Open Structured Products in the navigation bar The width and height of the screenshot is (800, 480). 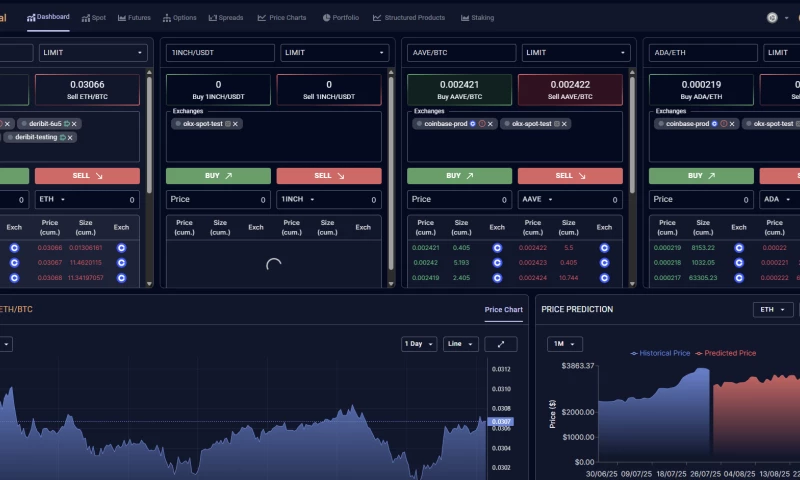409,18
